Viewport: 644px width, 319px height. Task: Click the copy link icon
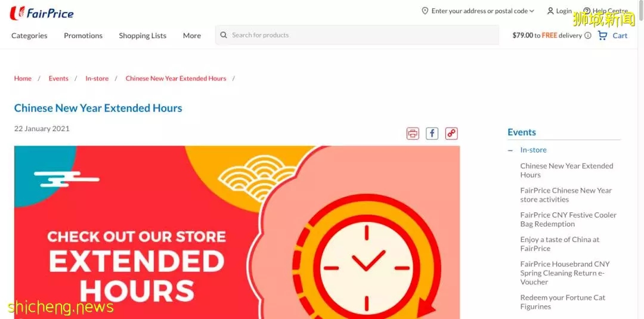(451, 134)
